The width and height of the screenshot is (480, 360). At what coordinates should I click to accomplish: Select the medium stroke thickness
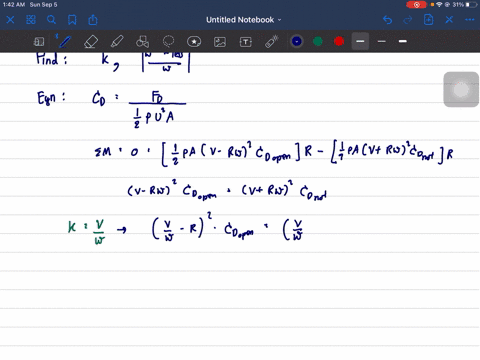click(360, 41)
